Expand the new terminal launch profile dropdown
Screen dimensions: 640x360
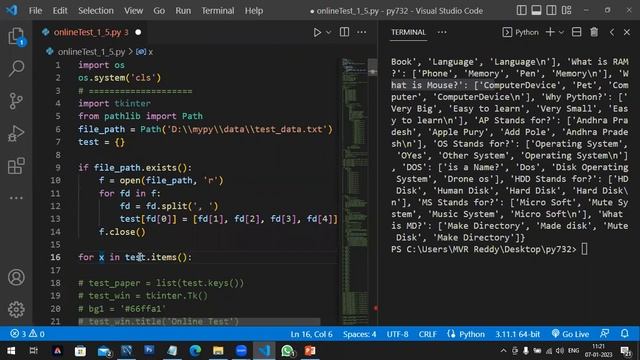point(561,32)
